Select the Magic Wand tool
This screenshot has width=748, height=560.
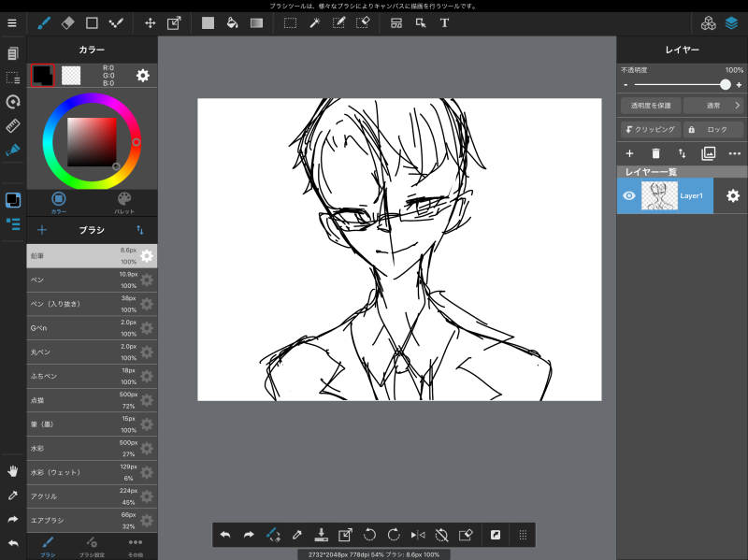(x=315, y=22)
